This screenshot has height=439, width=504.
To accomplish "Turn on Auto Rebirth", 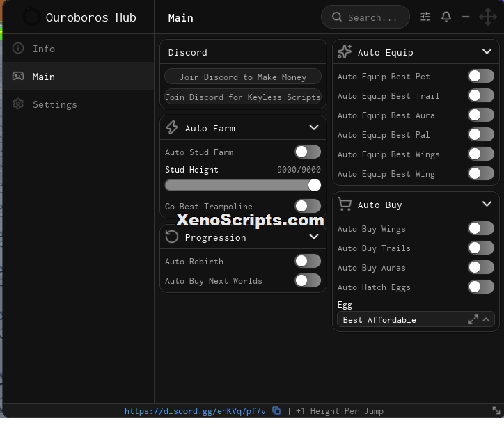I will pyautogui.click(x=308, y=261).
